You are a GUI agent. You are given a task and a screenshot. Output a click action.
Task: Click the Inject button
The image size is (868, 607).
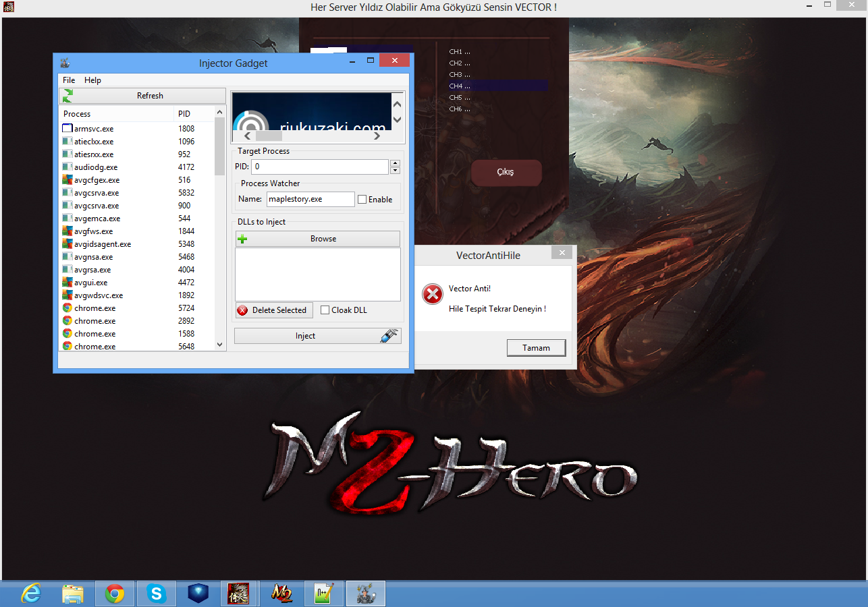coord(317,336)
